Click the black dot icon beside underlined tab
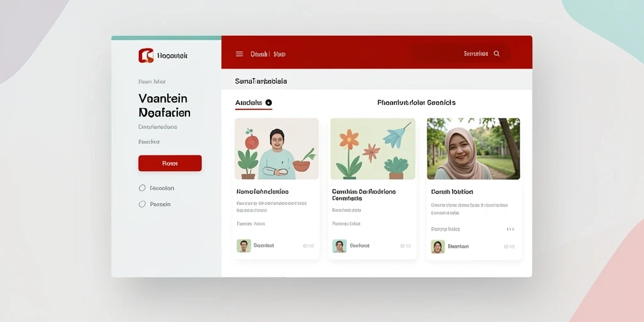Viewport: 644px width, 322px height. pos(269,103)
